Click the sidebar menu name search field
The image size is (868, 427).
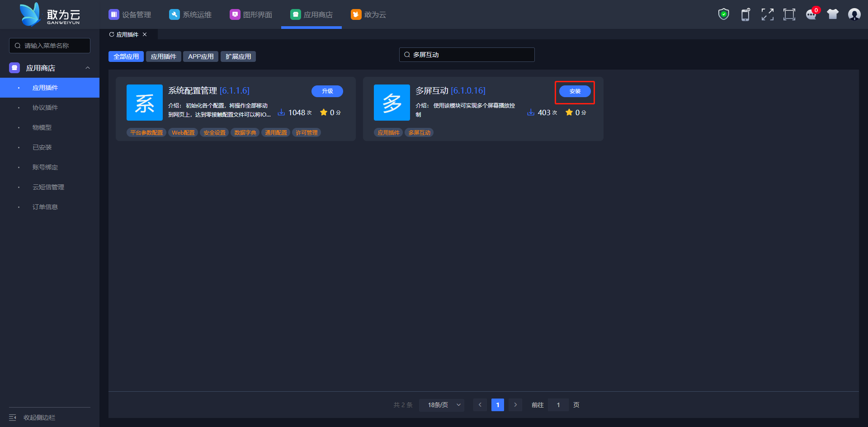(x=50, y=46)
